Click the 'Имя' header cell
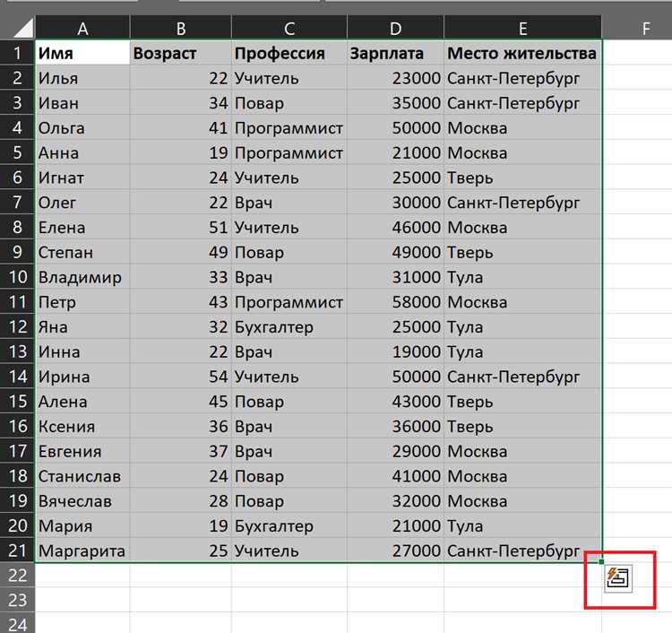 [x=82, y=53]
